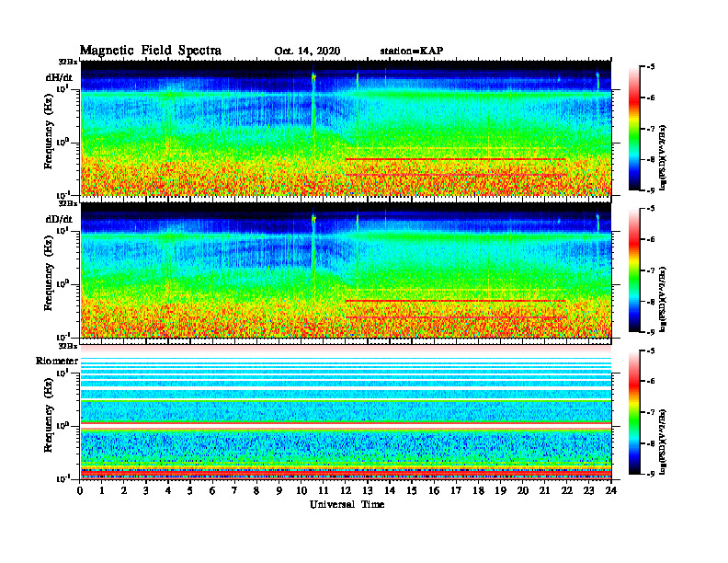Select hour tick label "2" on time axis
The image size is (728, 563).
click(x=124, y=491)
